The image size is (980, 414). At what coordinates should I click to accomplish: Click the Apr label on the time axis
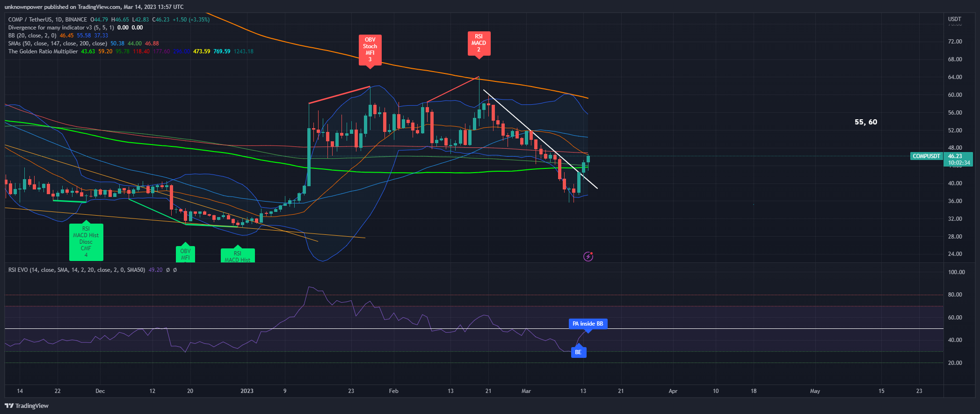pyautogui.click(x=673, y=391)
